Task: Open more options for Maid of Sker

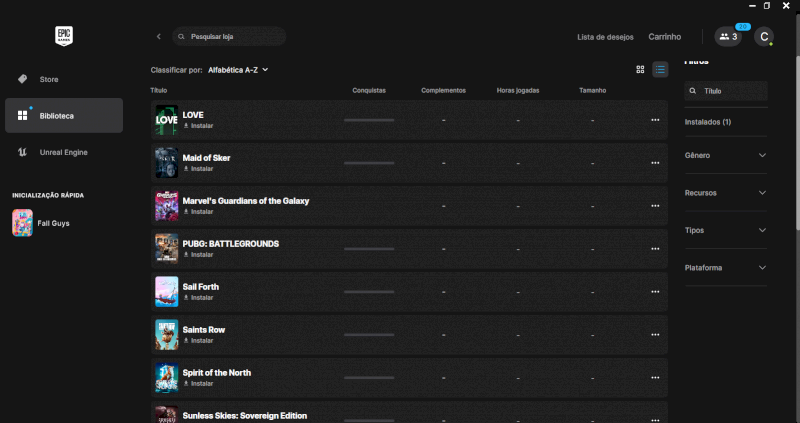Action: (655, 163)
